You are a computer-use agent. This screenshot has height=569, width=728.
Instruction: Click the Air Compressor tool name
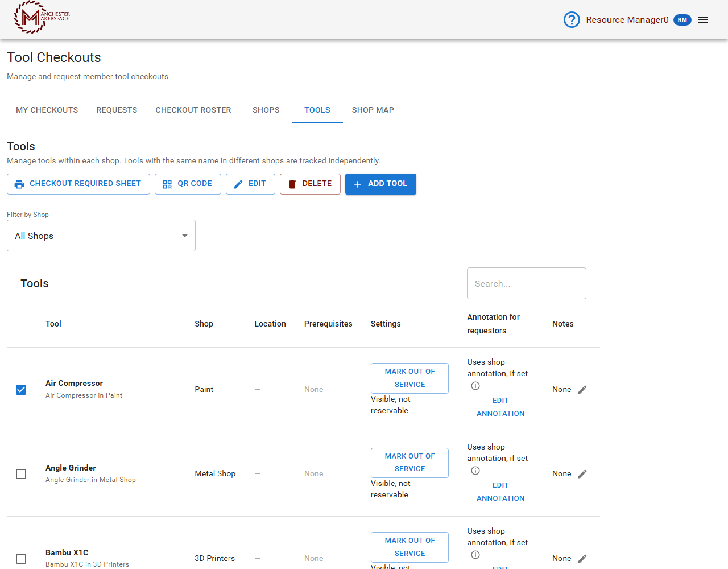[75, 383]
